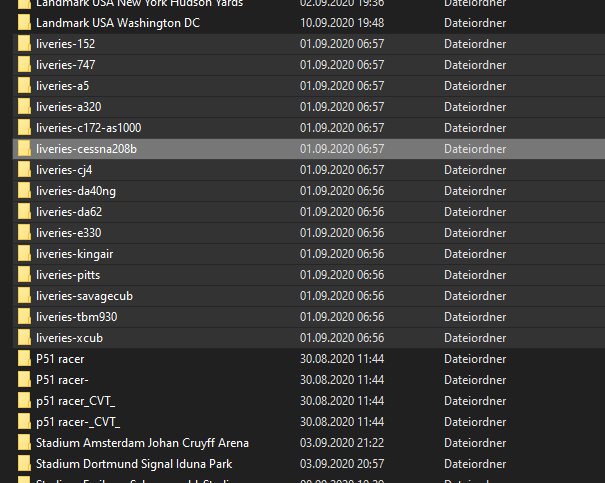Click the folder icon of liveries-kingair
The width and height of the screenshot is (605, 483).
(x=24, y=254)
